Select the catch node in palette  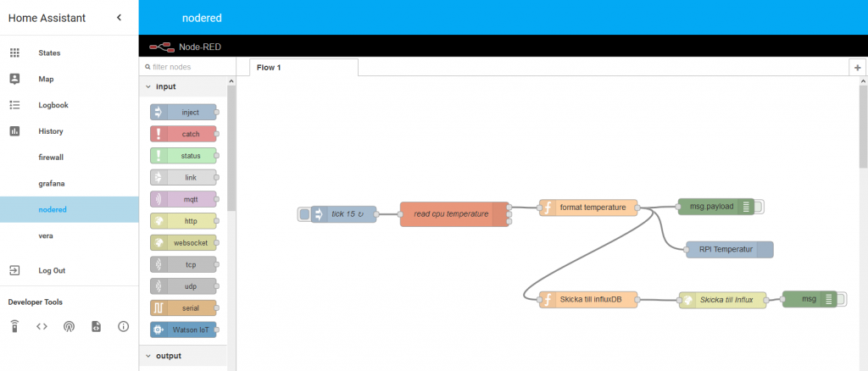pyautogui.click(x=183, y=134)
